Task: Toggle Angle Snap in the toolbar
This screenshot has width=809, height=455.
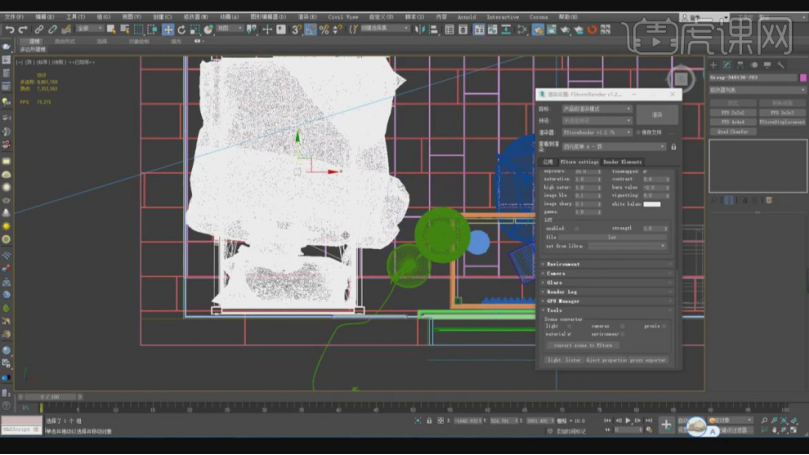Action: pyautogui.click(x=310, y=29)
